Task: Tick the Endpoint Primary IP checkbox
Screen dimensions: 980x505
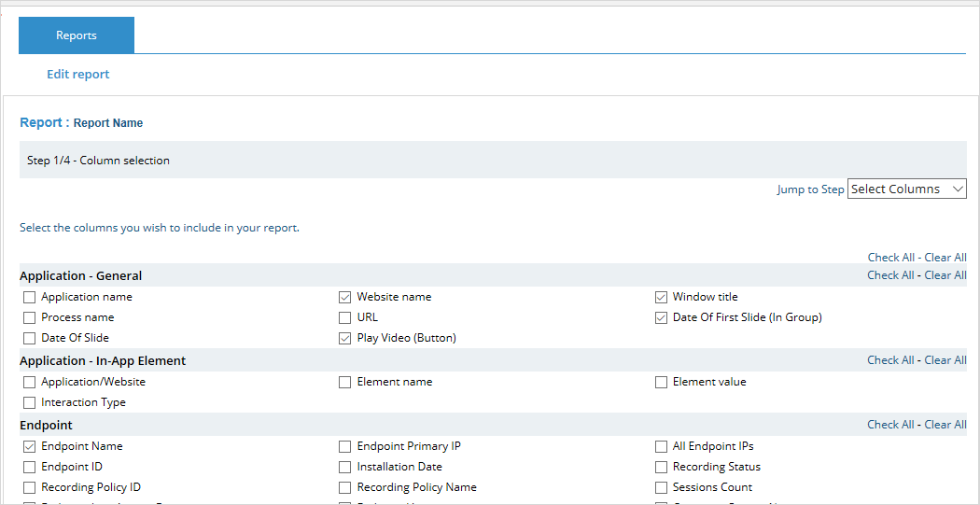Action: (x=345, y=446)
